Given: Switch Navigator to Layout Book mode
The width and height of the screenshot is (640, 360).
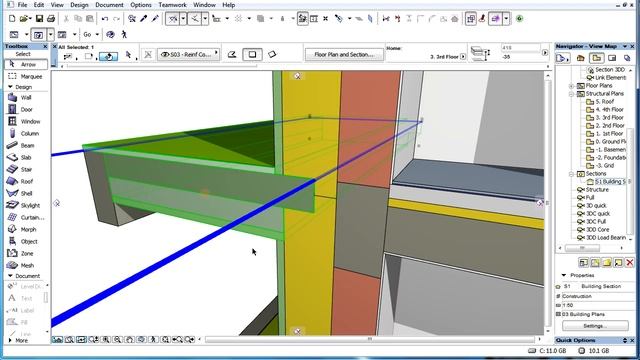Looking at the screenshot, I should click(612, 58).
